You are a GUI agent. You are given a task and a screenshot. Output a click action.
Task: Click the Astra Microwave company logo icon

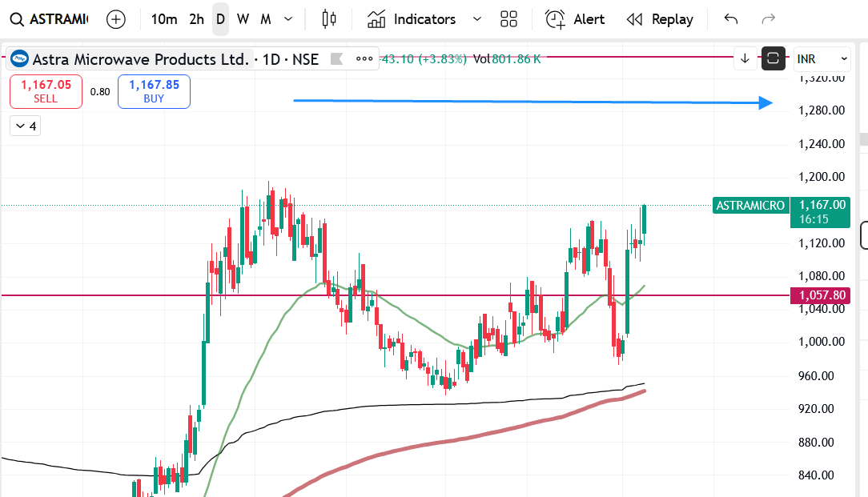click(20, 58)
